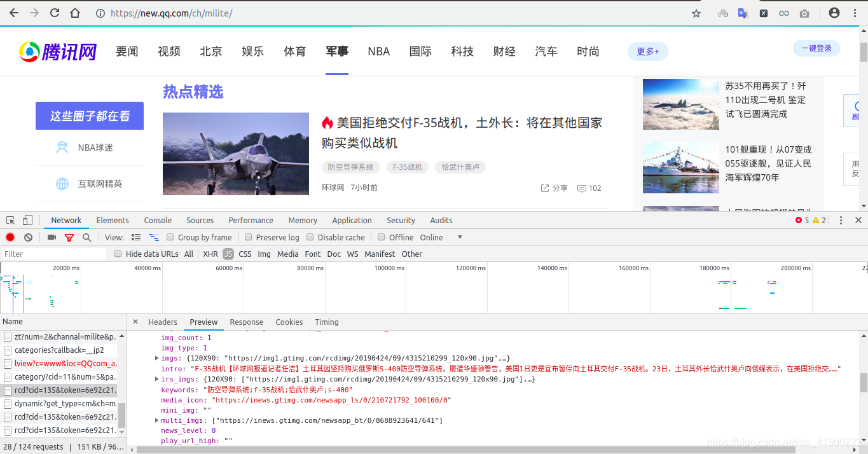Toggle the network filter funnel icon
Image resolution: width=868 pixels, height=454 pixels.
[x=69, y=237]
